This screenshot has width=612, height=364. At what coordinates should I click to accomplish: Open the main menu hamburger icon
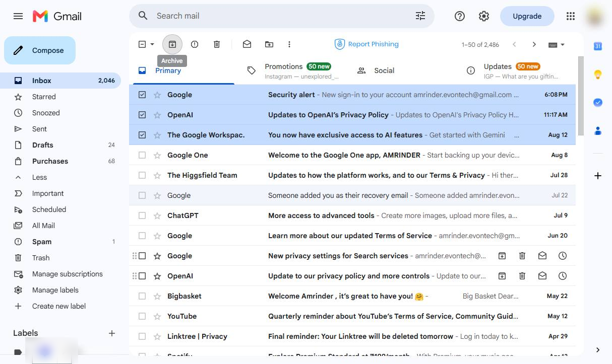click(18, 16)
